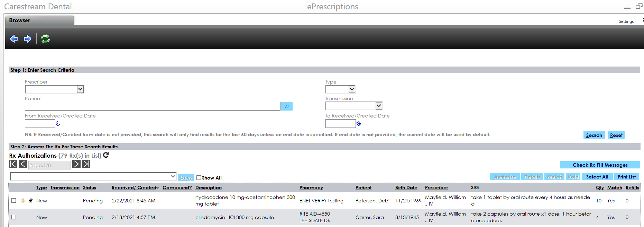Click the Search button
Screen dimensions: 644x227
[594, 135]
